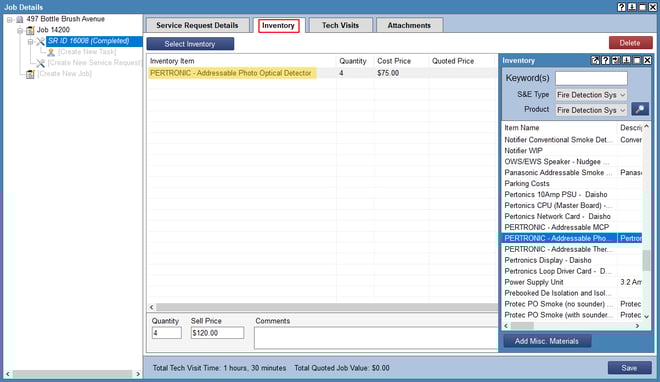Click the job icon next to Job 14200
660x382 pixels.
30,30
